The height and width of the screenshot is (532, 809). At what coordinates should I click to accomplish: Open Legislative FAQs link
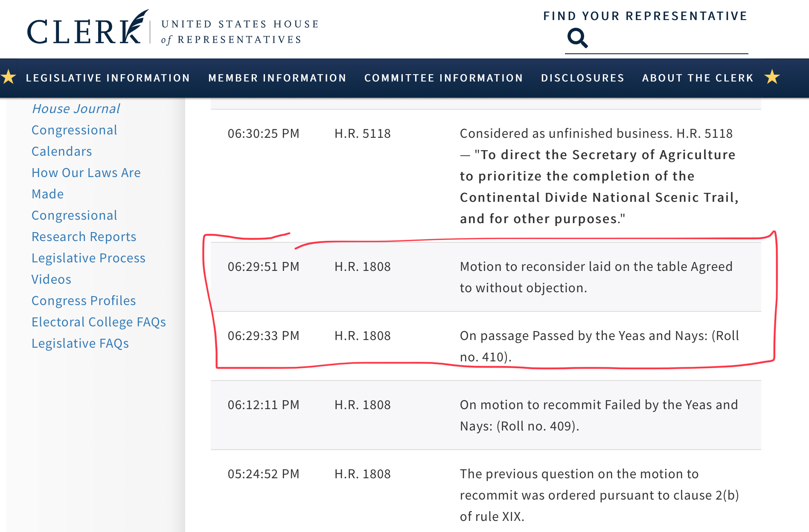pos(80,343)
